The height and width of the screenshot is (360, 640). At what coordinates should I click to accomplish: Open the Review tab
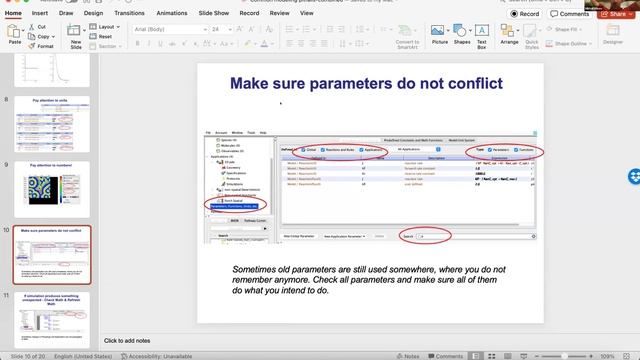[279, 13]
